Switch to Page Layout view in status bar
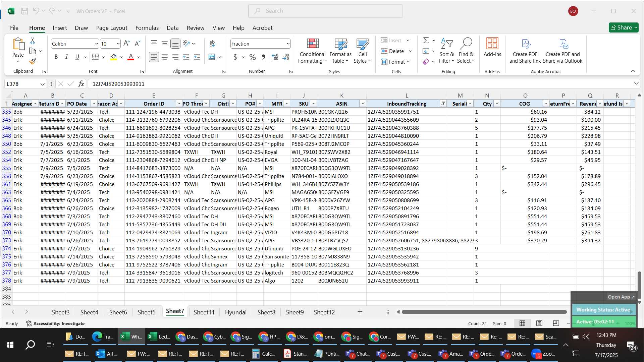Screen dimensions: 644x362 pyautogui.click(x=539, y=323)
